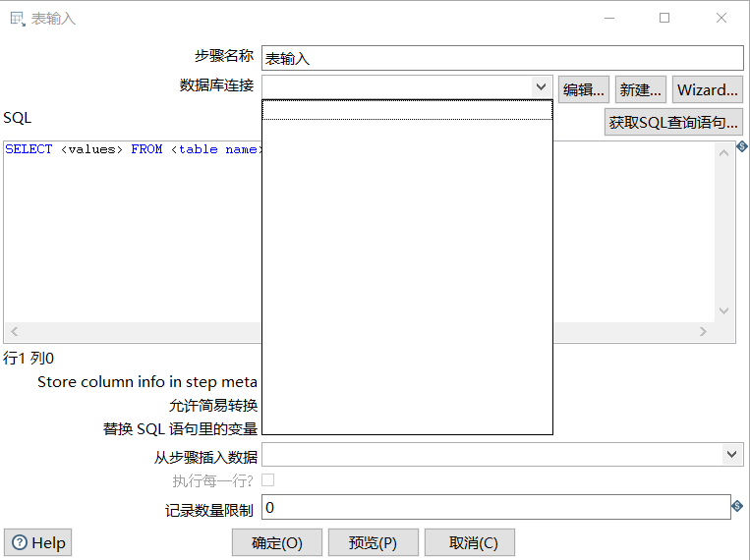Toggle the 执行每一行 checkbox
Viewport: 750px width, 560px height.
point(267,479)
